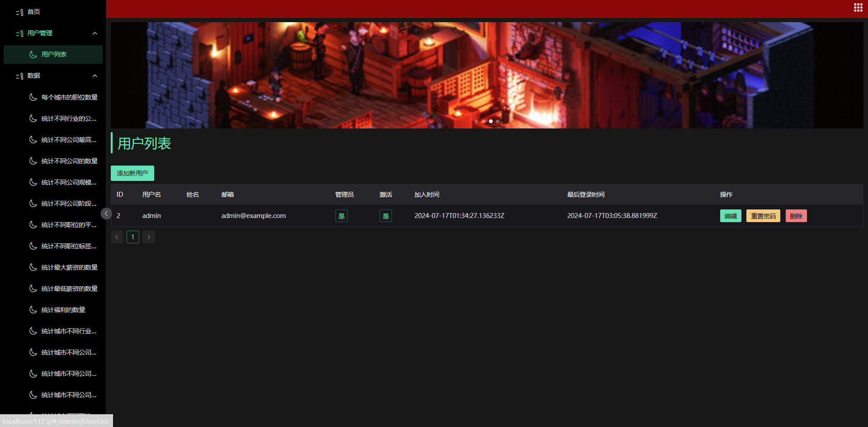Click the active white carousel indicator dot
This screenshot has height=427, width=868.
point(491,121)
